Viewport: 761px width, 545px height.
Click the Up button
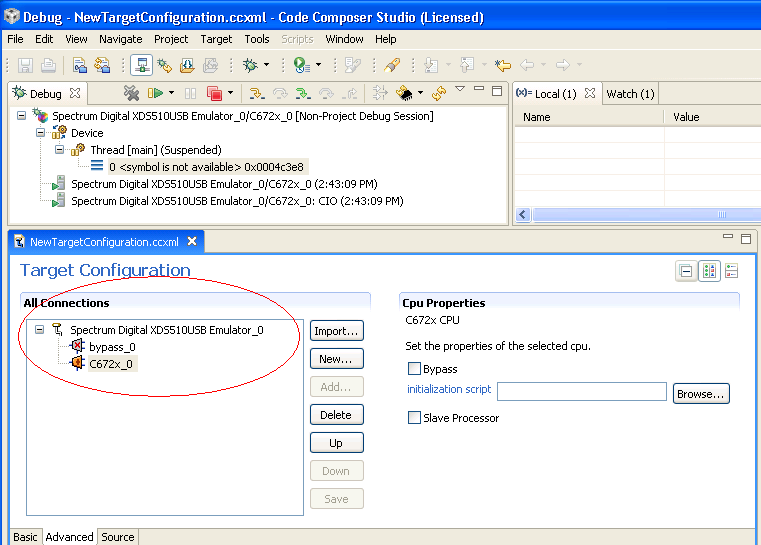point(336,443)
